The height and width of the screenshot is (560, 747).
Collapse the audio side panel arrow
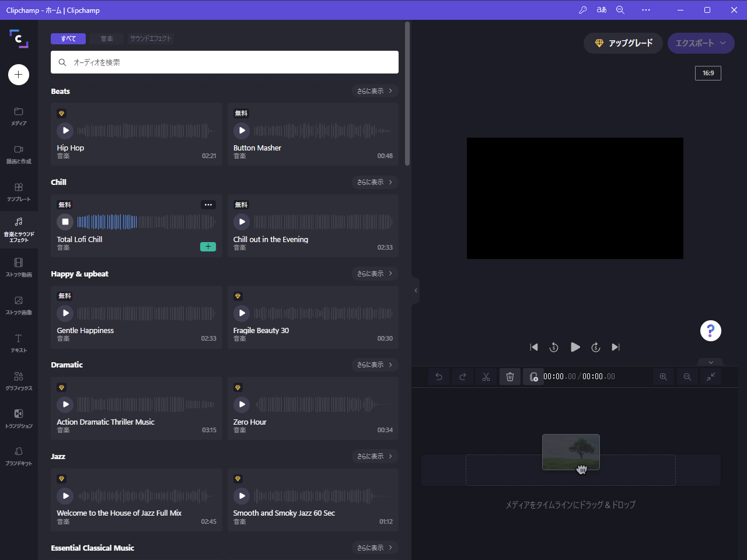416,290
